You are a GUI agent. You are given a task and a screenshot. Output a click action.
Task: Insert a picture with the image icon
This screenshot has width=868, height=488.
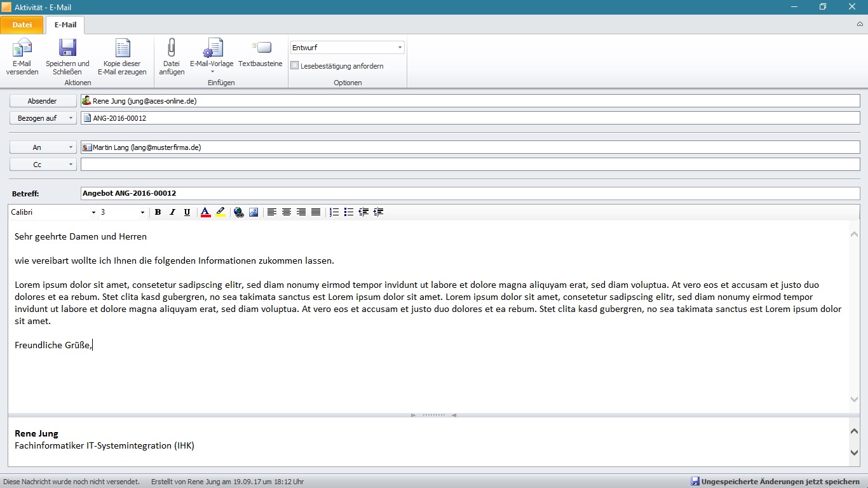254,212
